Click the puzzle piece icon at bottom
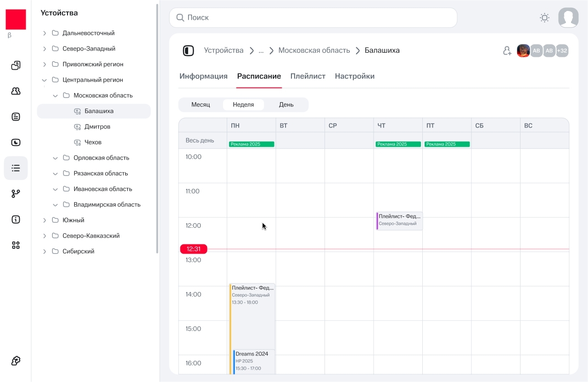The width and height of the screenshot is (588, 382). point(16,361)
